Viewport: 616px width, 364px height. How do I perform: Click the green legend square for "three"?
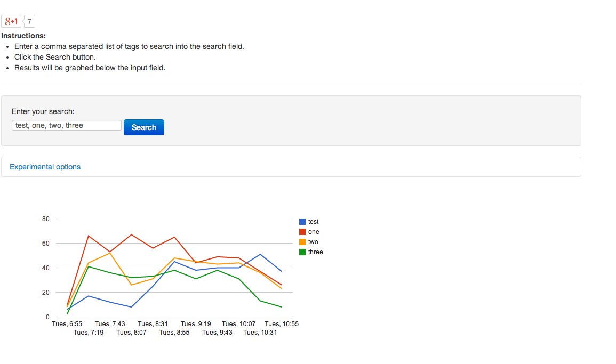coord(302,252)
